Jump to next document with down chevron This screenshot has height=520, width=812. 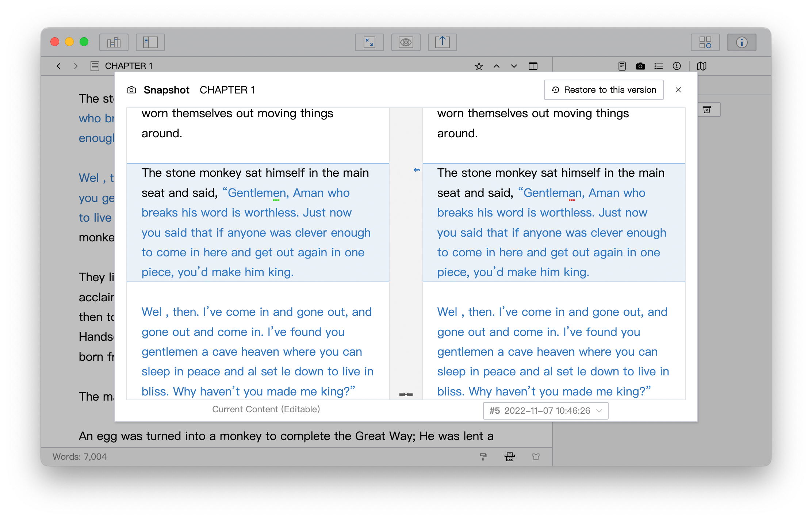514,66
